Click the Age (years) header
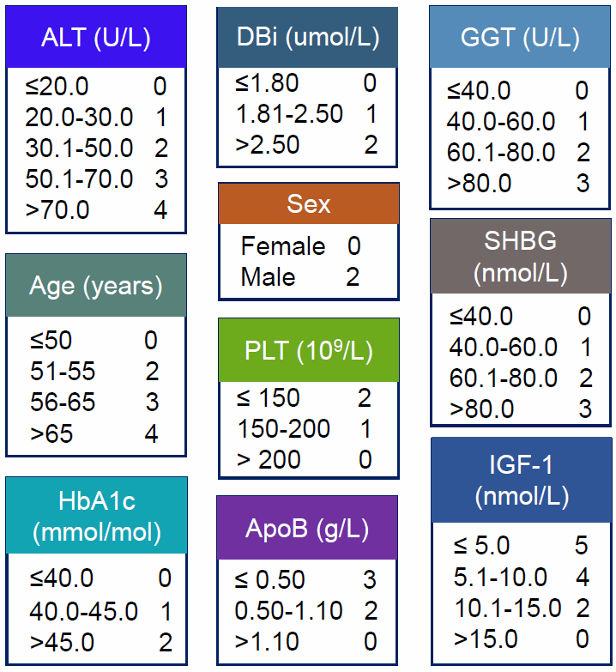This screenshot has height=672, width=616. pyautogui.click(x=96, y=285)
